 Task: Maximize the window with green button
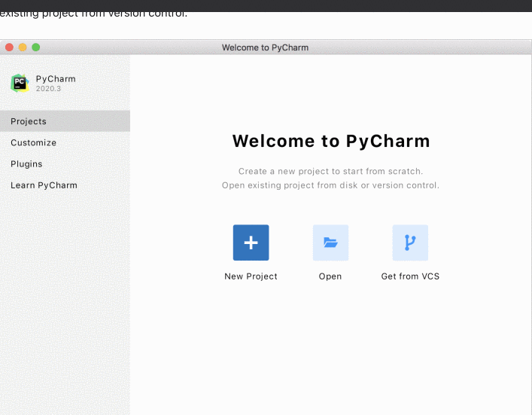[36, 47]
